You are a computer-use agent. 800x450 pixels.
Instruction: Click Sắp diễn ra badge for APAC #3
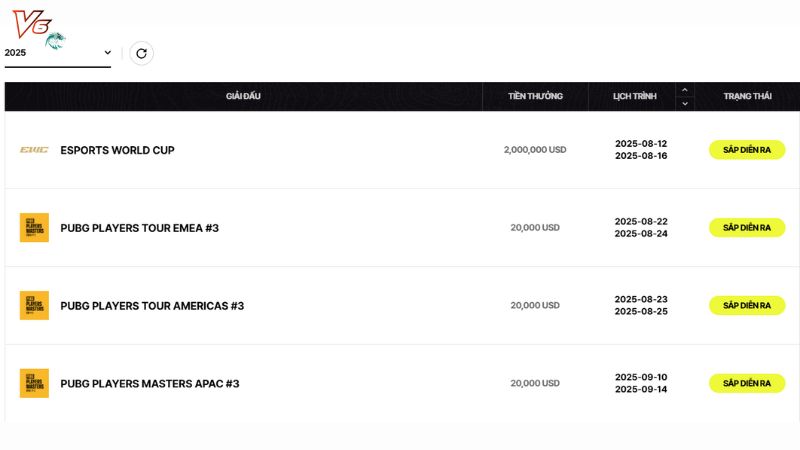pyautogui.click(x=747, y=383)
